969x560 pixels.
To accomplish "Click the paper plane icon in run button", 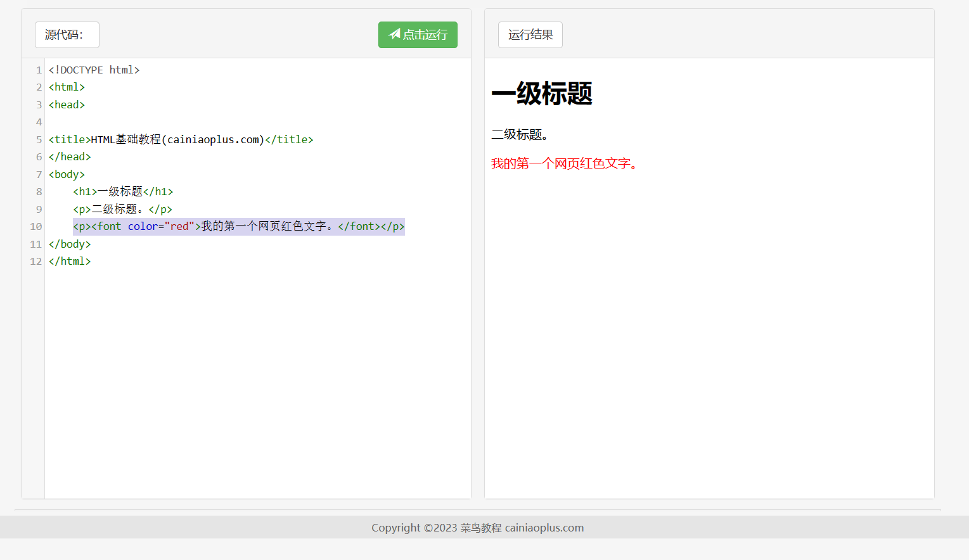I will (x=394, y=34).
